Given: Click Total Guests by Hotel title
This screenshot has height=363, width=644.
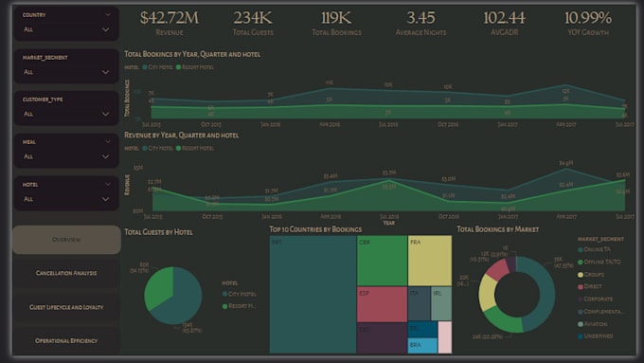Looking at the screenshot, I should pos(158,232).
